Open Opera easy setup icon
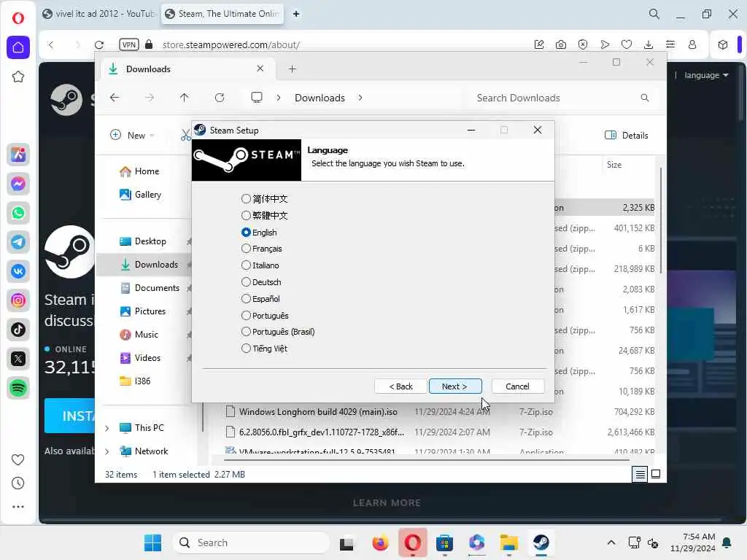The width and height of the screenshot is (747, 560). click(670, 44)
